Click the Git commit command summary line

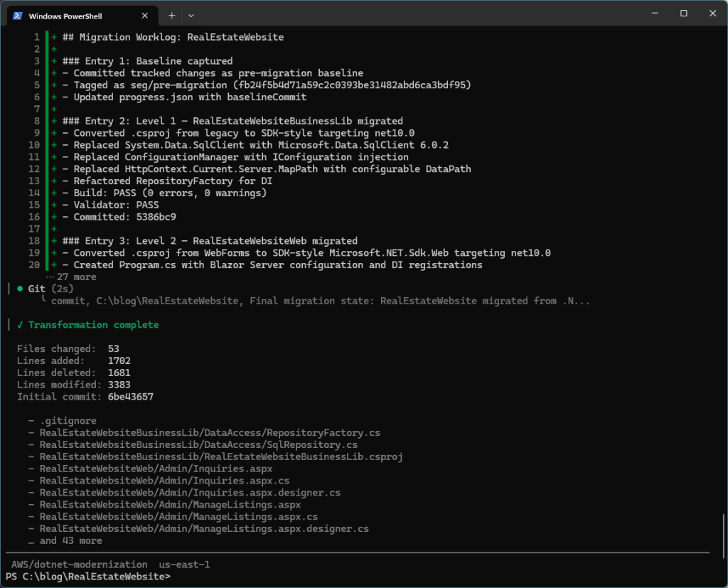tap(321, 301)
